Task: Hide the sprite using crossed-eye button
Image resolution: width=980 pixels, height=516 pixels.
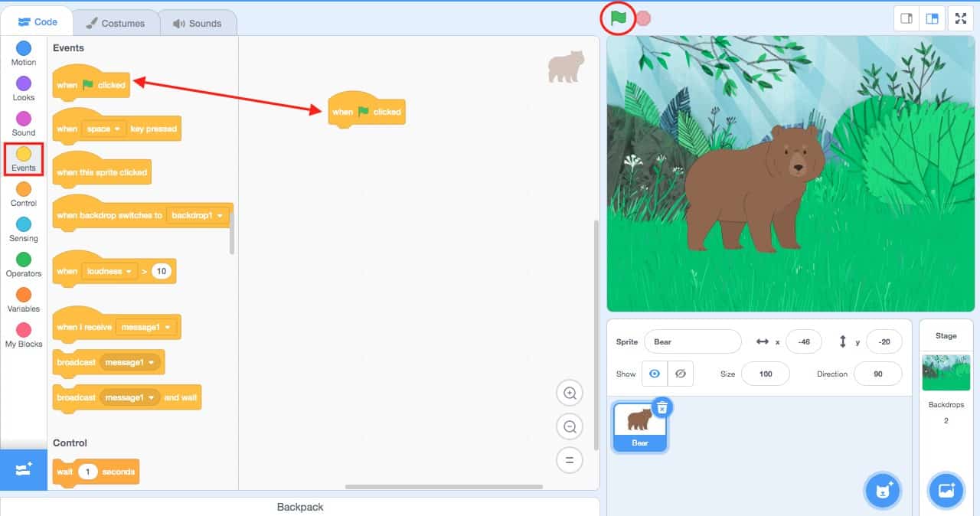Action: (680, 374)
